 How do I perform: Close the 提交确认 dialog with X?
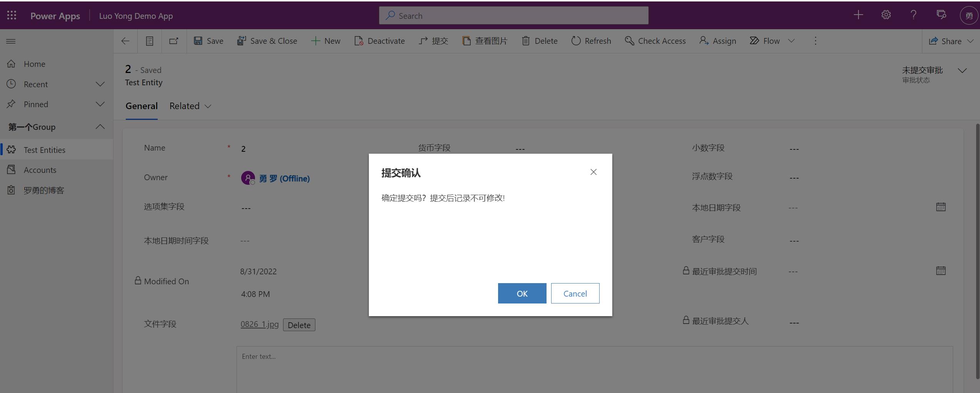pyautogui.click(x=593, y=172)
